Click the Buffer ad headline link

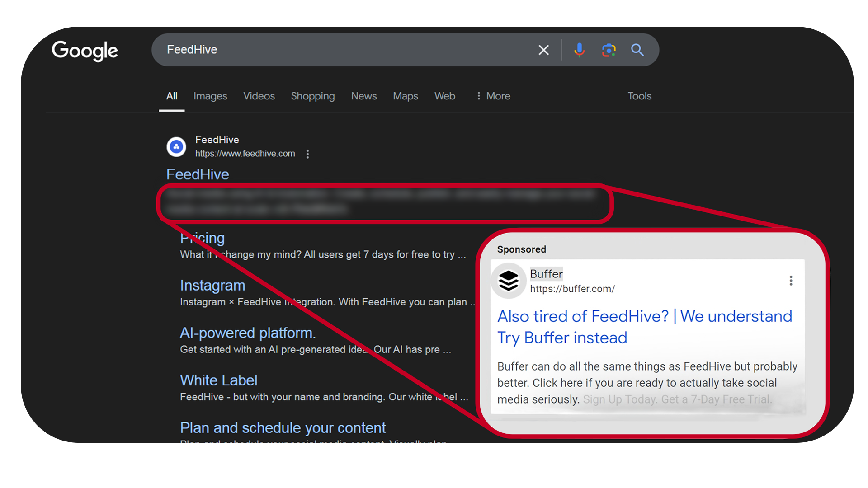pos(645,327)
